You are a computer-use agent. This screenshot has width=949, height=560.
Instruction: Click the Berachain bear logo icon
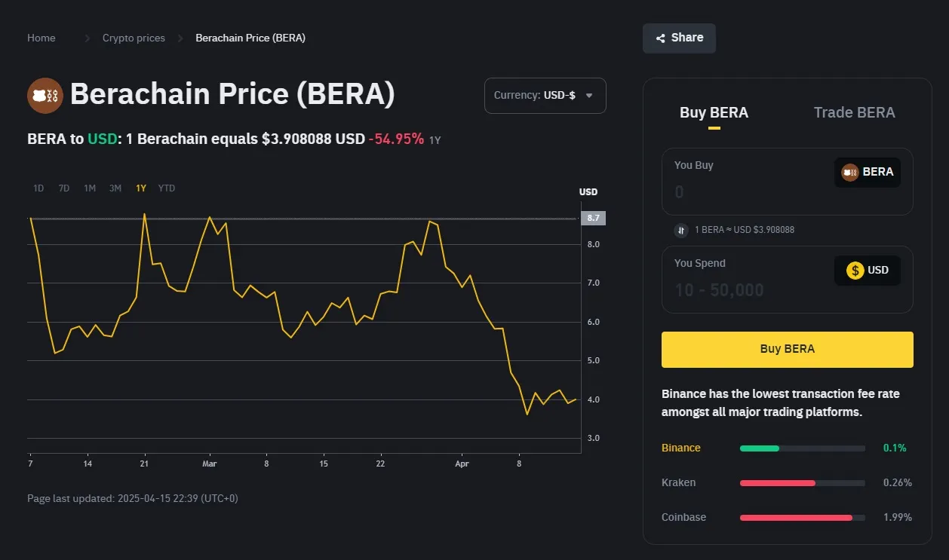[45, 96]
